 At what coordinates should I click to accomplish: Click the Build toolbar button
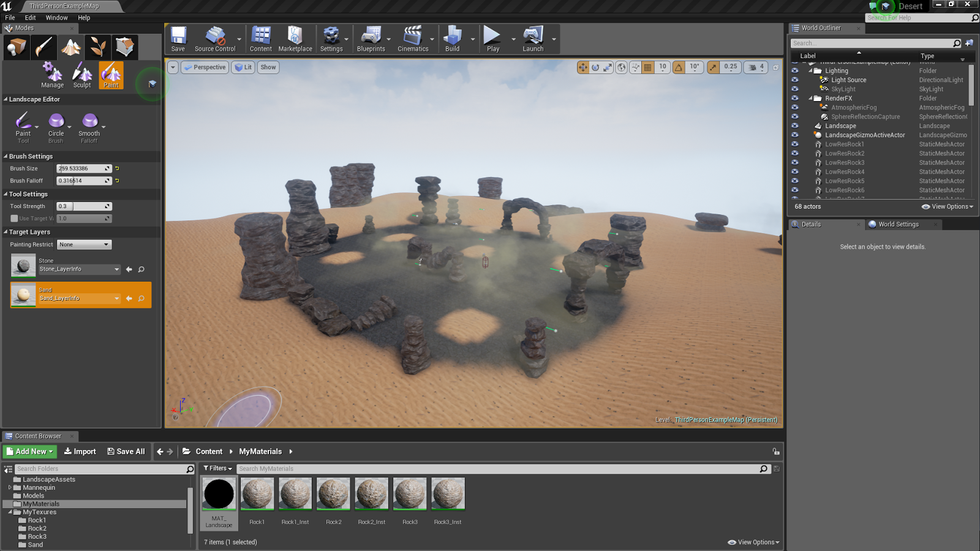point(453,39)
